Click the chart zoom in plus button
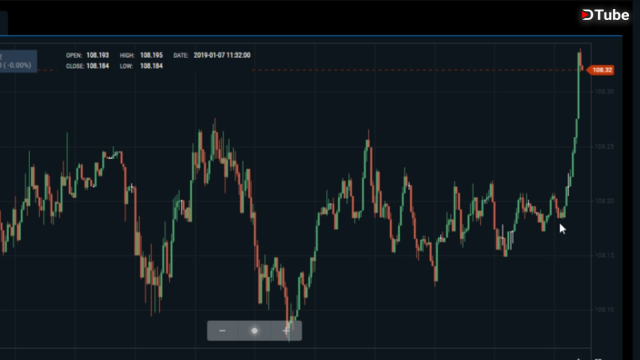Screen dimensions: 640x360 pos(286,331)
